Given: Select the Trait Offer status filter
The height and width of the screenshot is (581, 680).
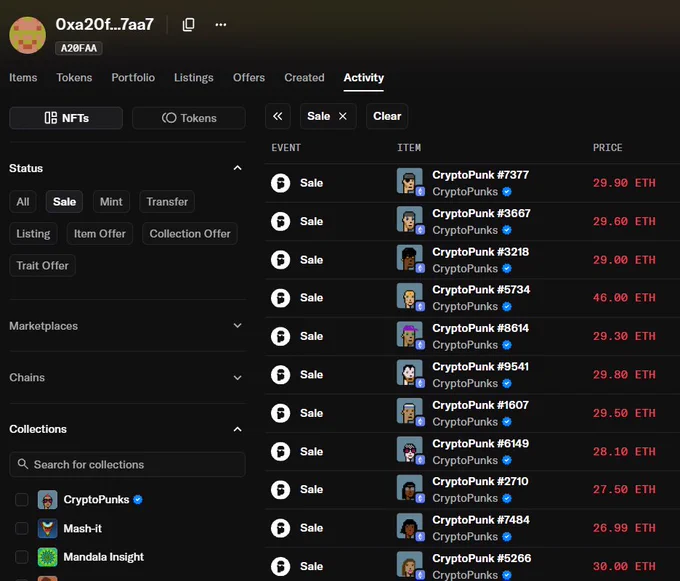Looking at the screenshot, I should 42,265.
